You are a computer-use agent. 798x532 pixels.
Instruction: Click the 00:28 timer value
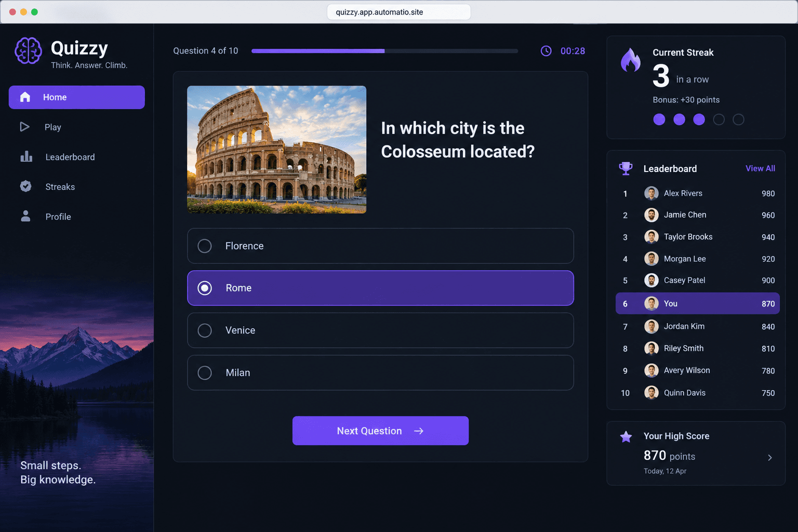pos(573,51)
